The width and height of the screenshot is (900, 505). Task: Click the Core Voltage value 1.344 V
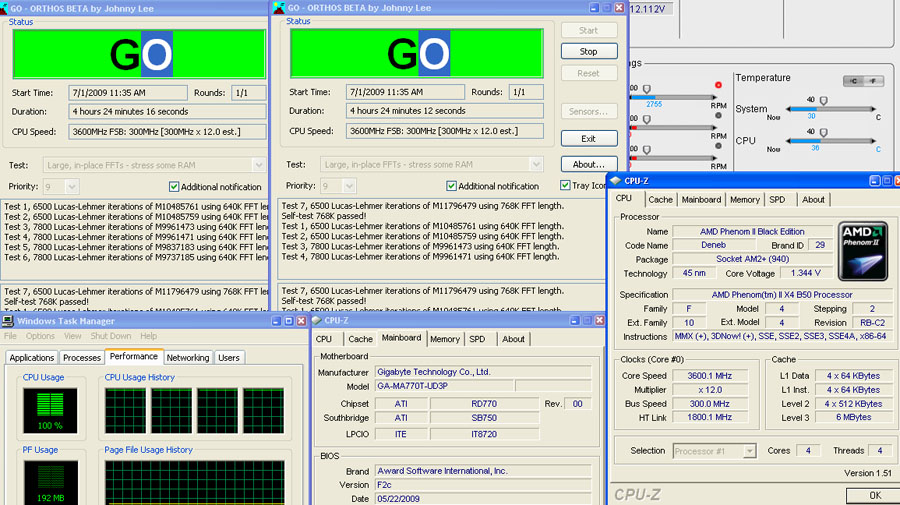point(805,273)
